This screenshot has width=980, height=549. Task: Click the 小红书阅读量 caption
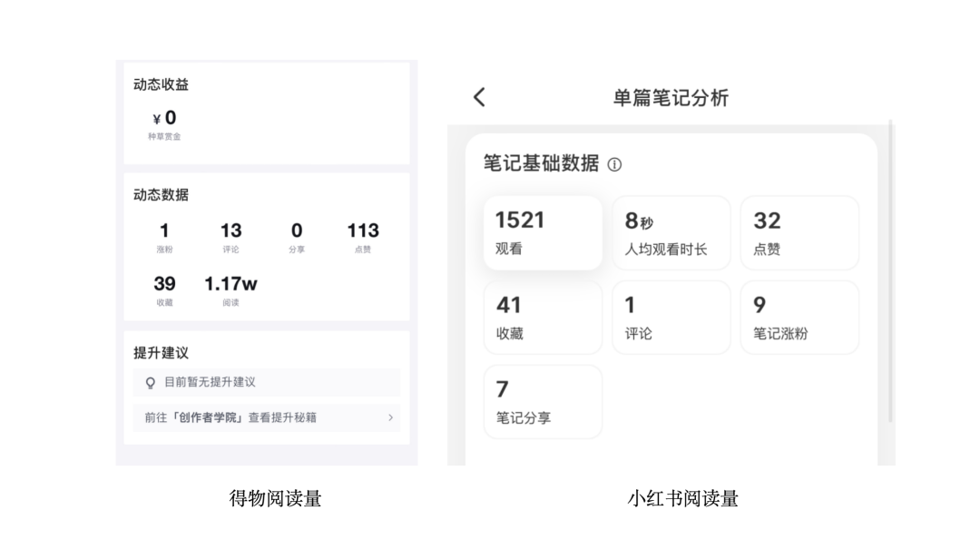[682, 498]
